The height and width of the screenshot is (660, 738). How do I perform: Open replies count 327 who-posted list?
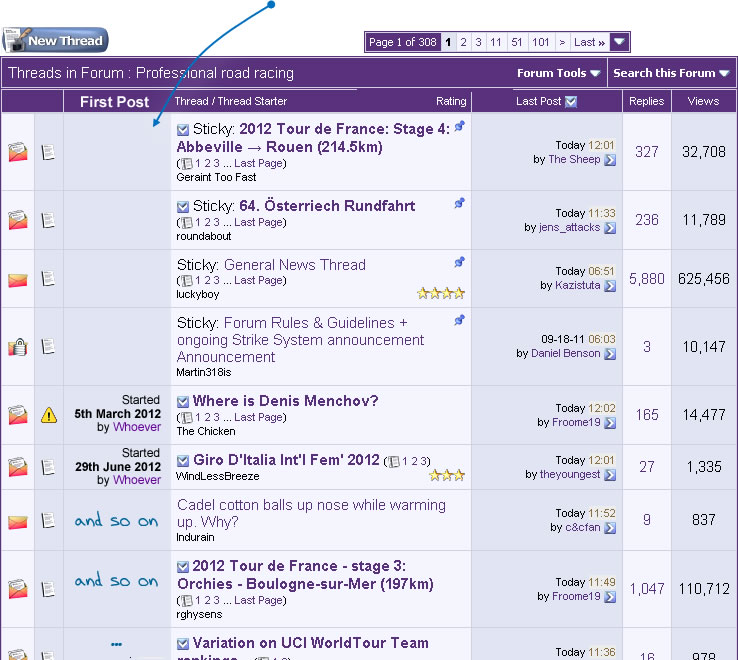click(646, 152)
